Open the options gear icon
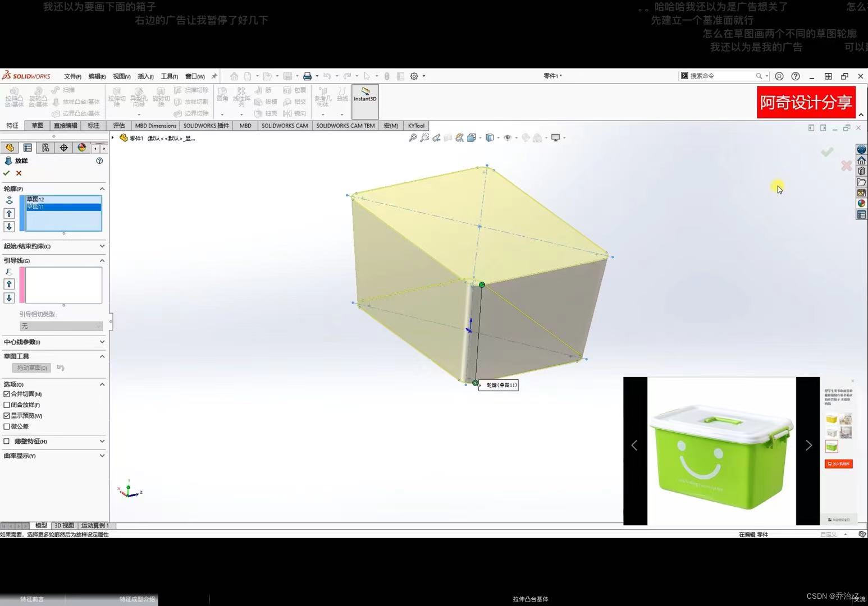868x606 pixels. pos(414,76)
